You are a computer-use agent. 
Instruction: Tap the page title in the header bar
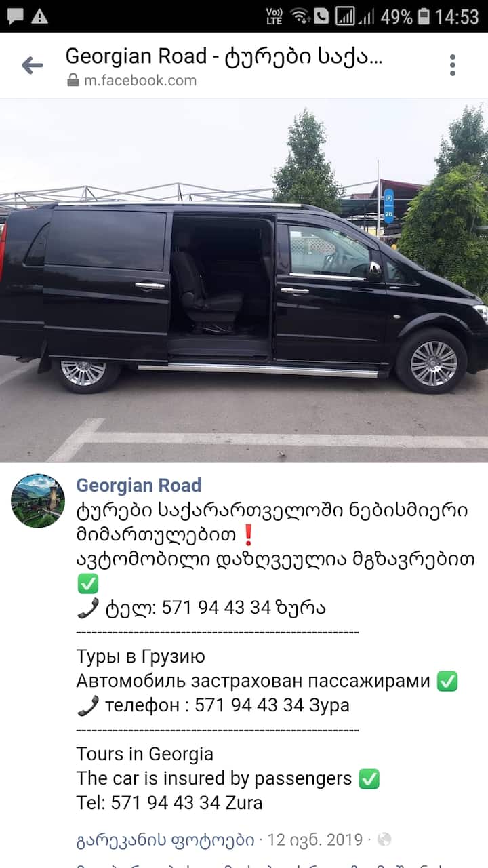tap(224, 56)
